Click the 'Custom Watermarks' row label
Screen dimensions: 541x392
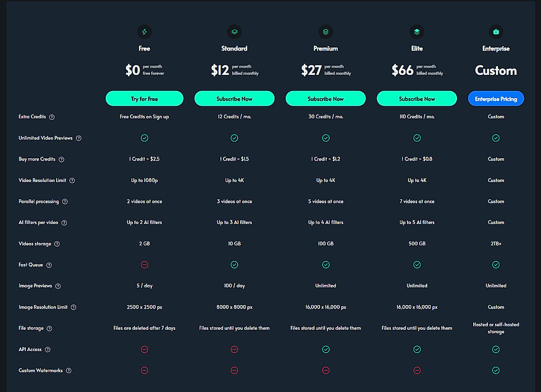coord(41,371)
